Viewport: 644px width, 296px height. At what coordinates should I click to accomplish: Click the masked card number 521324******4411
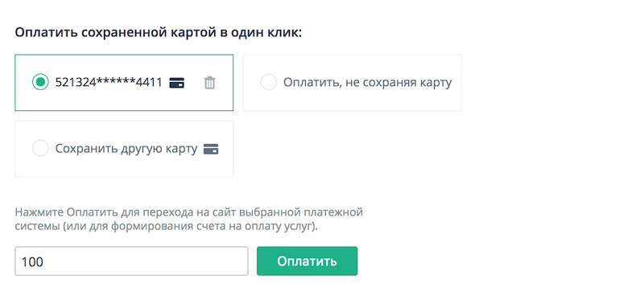coord(109,83)
